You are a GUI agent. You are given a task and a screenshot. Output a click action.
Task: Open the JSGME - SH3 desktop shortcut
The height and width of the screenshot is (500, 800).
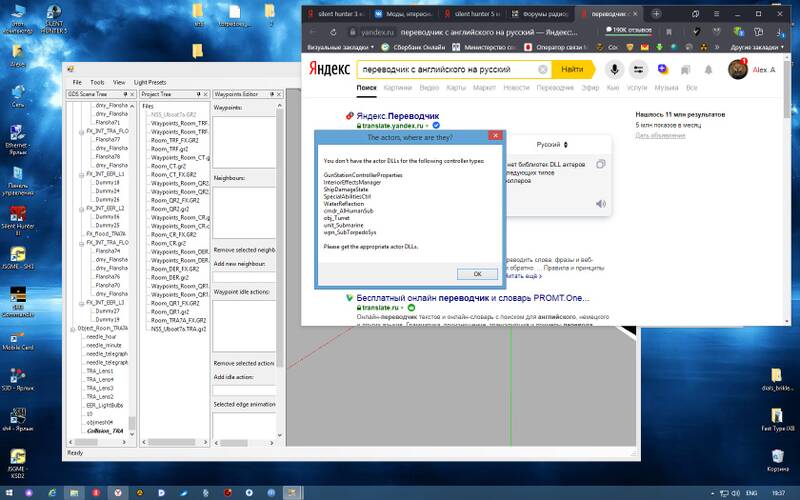point(18,258)
